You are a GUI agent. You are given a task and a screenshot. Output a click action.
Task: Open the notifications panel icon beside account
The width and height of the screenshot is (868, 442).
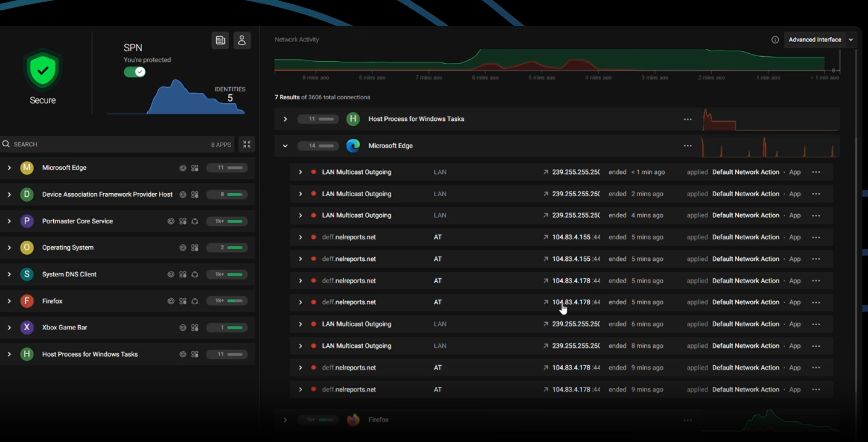coord(220,40)
